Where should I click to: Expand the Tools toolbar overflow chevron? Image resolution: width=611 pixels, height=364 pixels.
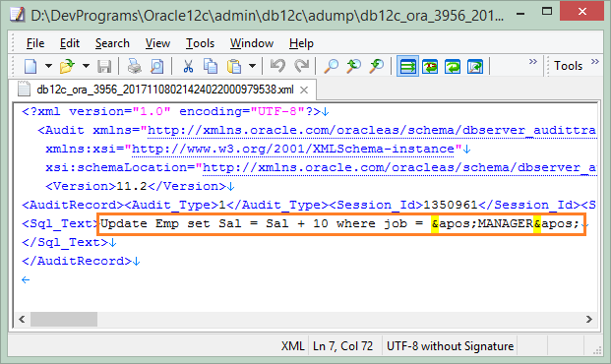pyautogui.click(x=594, y=62)
